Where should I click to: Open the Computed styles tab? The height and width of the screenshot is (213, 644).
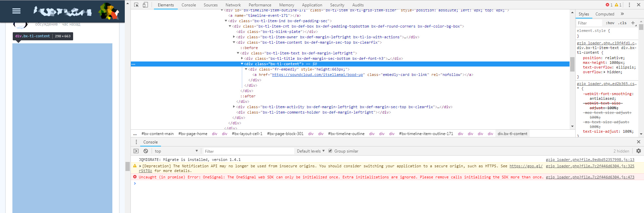pyautogui.click(x=604, y=14)
